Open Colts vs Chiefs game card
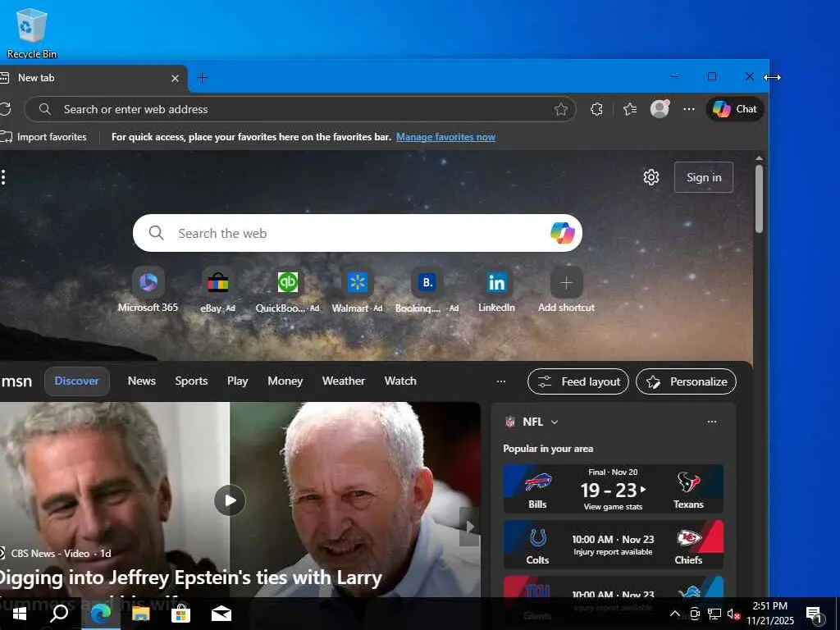 [x=614, y=545]
